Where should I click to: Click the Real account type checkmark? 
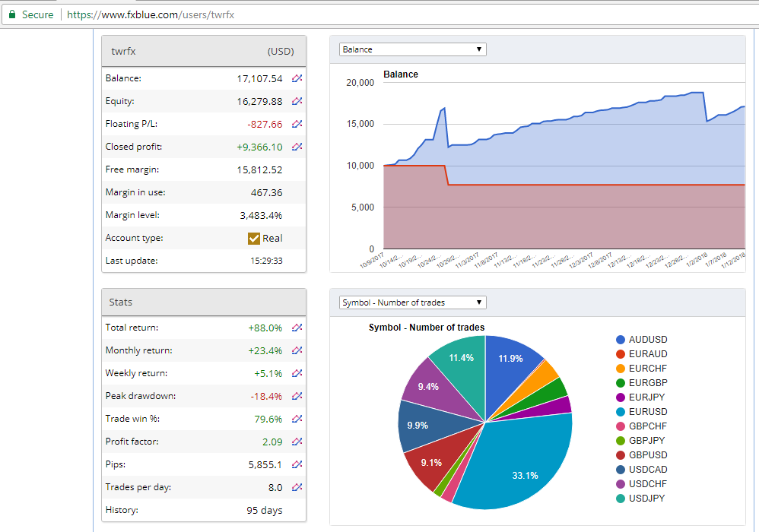coord(254,239)
